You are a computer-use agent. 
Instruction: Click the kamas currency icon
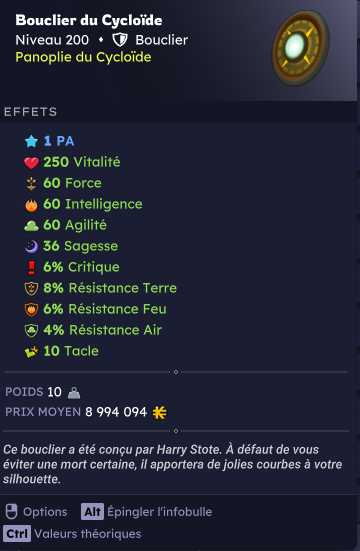coord(160,412)
